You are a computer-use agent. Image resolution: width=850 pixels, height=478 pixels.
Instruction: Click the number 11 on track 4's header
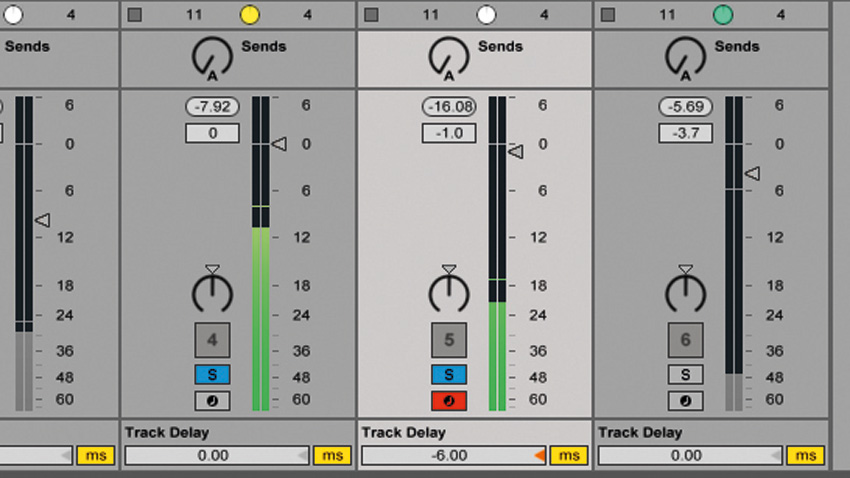[194, 15]
